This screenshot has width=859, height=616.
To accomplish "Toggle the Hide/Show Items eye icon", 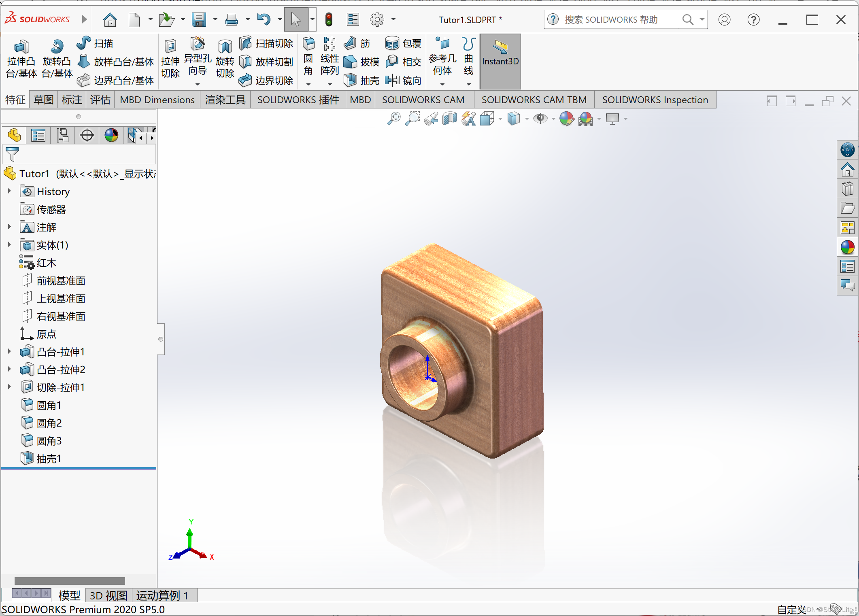I will tap(540, 119).
